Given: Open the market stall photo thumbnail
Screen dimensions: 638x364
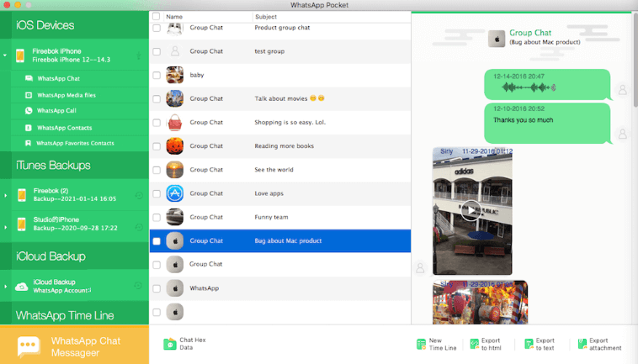Looking at the screenshot, I should click(480, 303).
